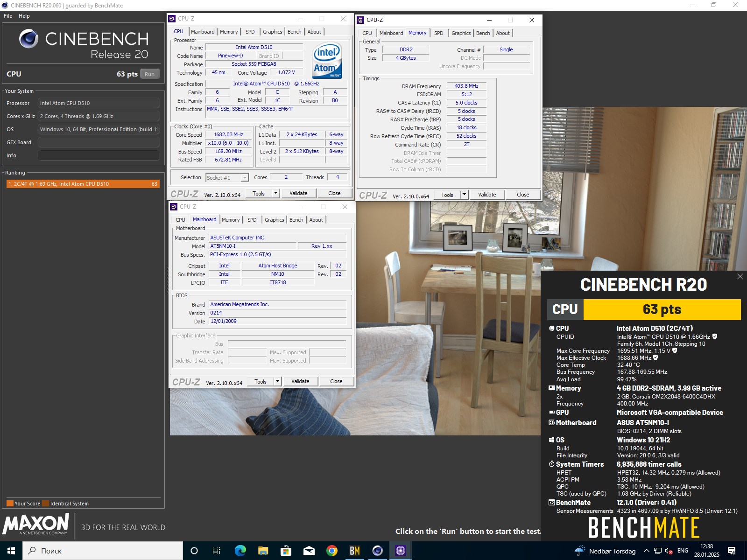Open the notification center icon
This screenshot has height=560, width=747.
[732, 551]
